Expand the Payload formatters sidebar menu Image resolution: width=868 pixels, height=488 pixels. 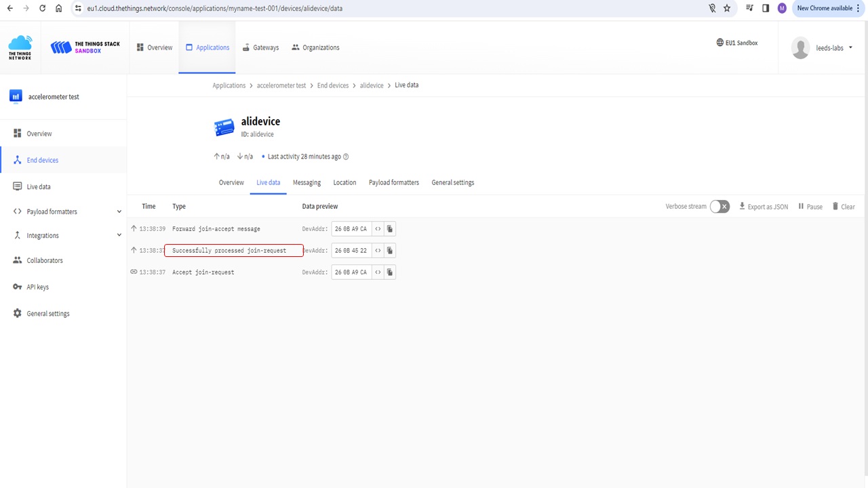pos(119,211)
